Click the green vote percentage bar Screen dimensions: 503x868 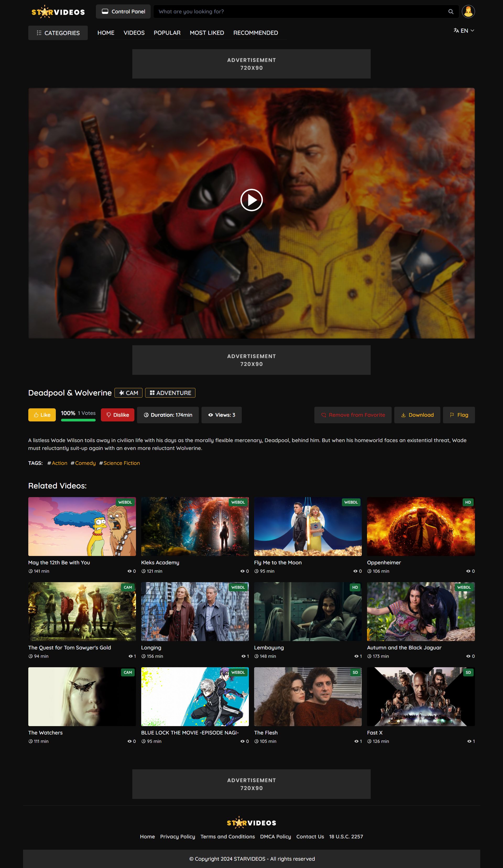tap(78, 420)
